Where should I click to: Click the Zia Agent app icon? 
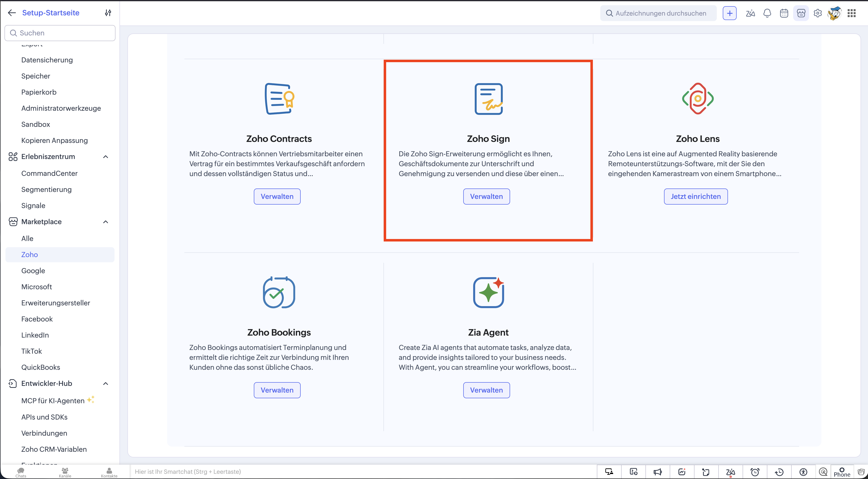pos(489,292)
